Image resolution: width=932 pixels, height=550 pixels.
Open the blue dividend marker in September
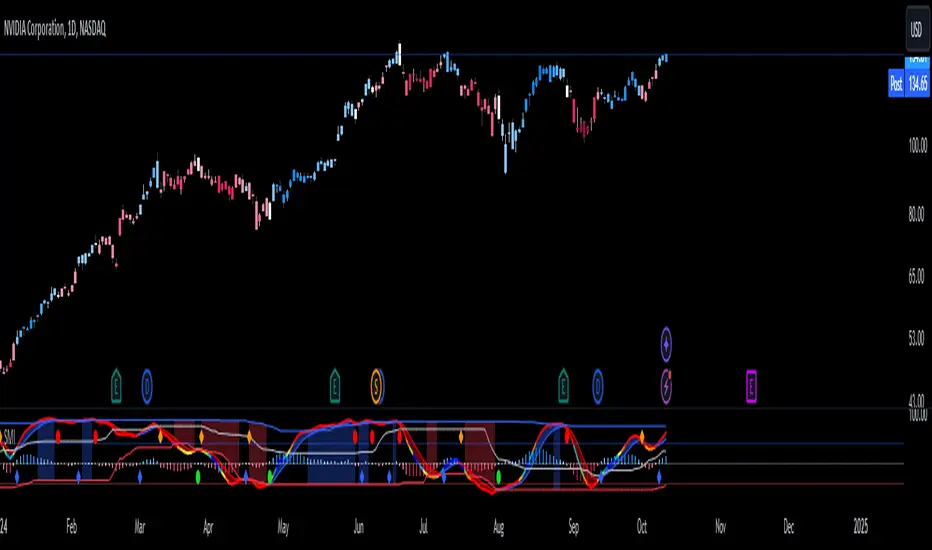(597, 386)
